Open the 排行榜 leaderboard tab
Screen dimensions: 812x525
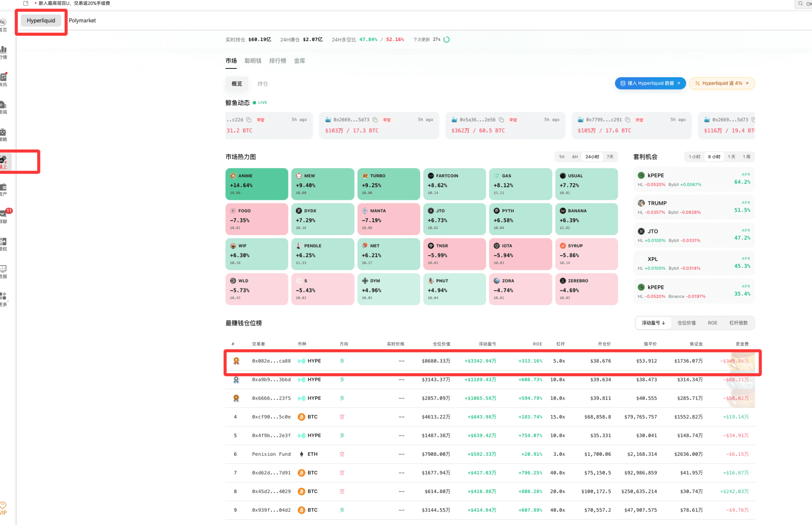click(x=278, y=61)
